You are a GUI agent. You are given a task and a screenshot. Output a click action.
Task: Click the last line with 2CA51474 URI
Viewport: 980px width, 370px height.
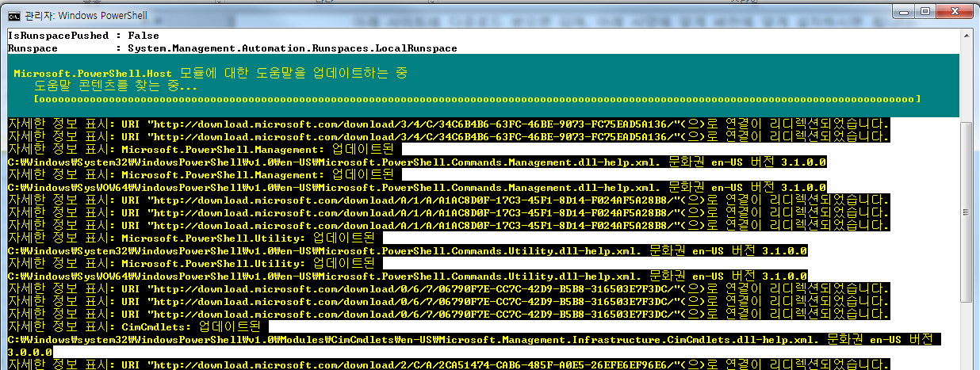(x=449, y=364)
